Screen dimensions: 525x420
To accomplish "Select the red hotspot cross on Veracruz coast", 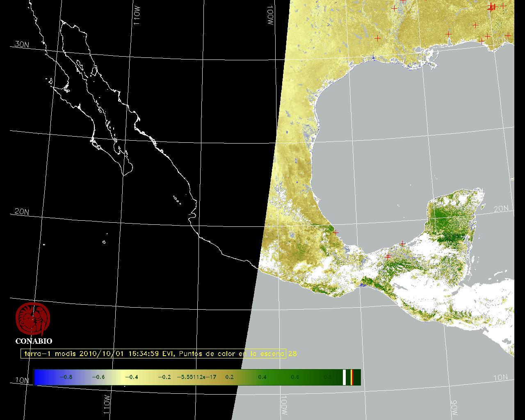I will point(336,233).
